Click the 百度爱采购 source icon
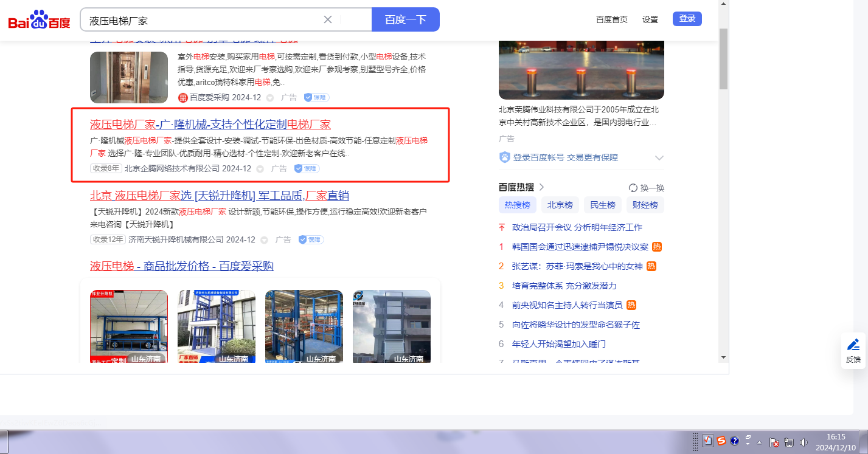 [182, 97]
